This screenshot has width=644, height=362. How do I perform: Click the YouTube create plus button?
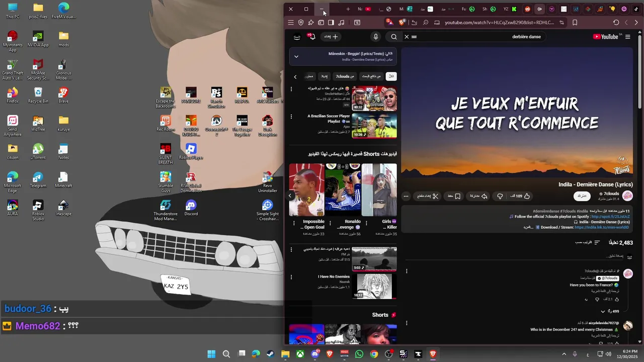(x=331, y=37)
